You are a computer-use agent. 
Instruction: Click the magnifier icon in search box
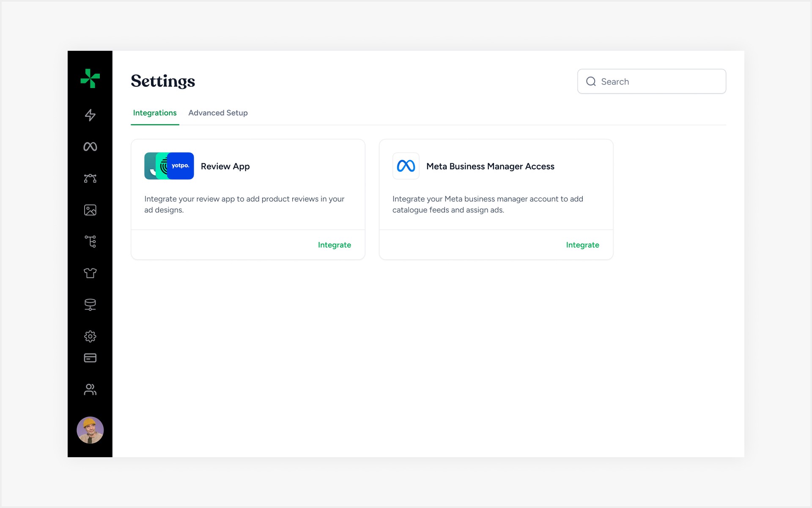591,82
